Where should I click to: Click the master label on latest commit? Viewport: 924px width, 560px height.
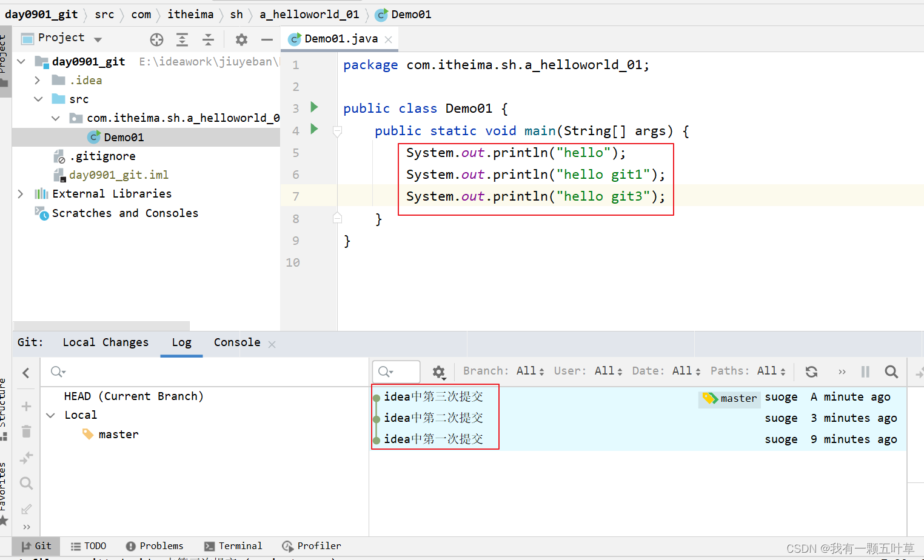point(730,398)
